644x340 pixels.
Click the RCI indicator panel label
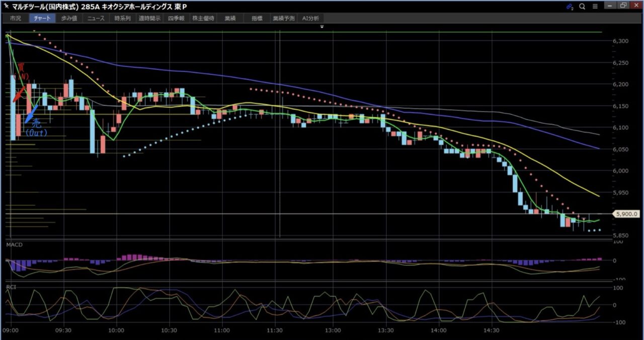(11, 287)
